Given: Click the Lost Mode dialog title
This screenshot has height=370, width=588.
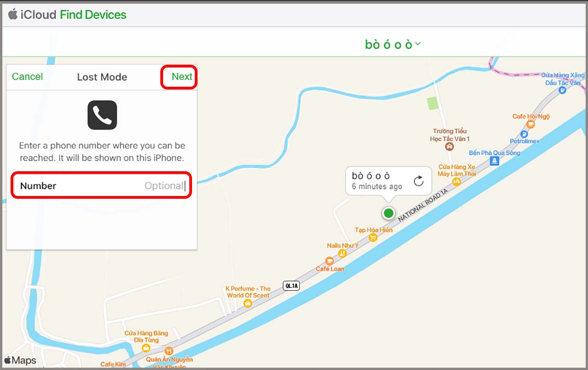Looking at the screenshot, I should point(102,77).
